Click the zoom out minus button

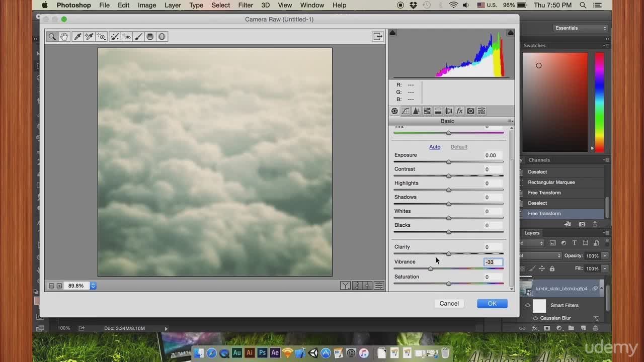(51, 286)
